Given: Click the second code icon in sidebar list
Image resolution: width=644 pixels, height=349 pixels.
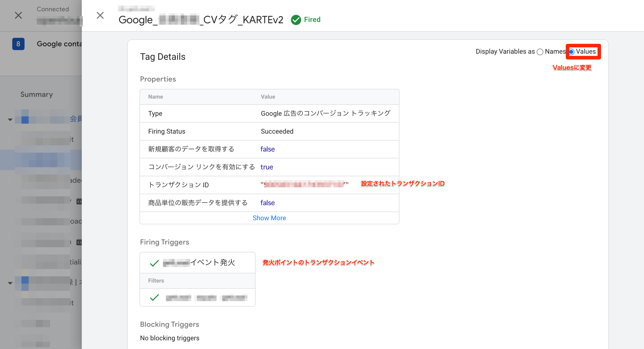Looking at the screenshot, I should coord(79,242).
